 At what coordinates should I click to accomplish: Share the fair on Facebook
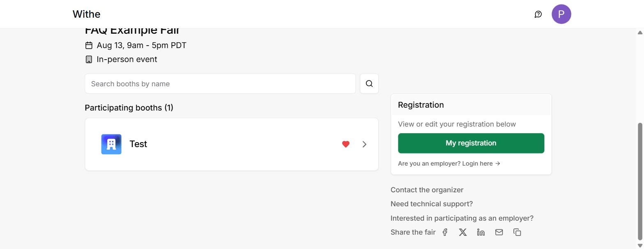point(445,232)
